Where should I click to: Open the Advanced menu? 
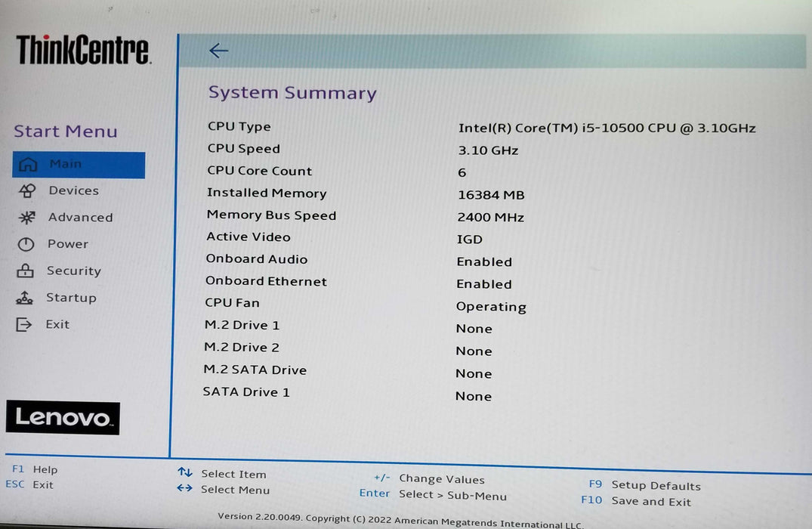(80, 217)
